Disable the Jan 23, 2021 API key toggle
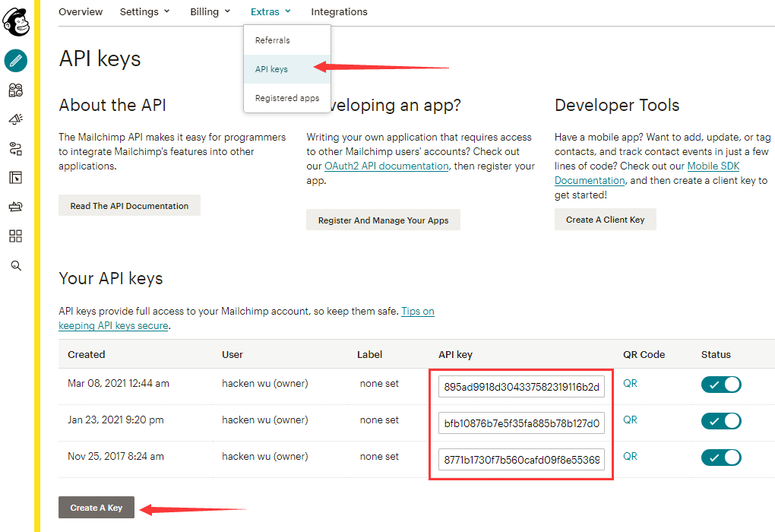Image resolution: width=775 pixels, height=532 pixels. (721, 421)
